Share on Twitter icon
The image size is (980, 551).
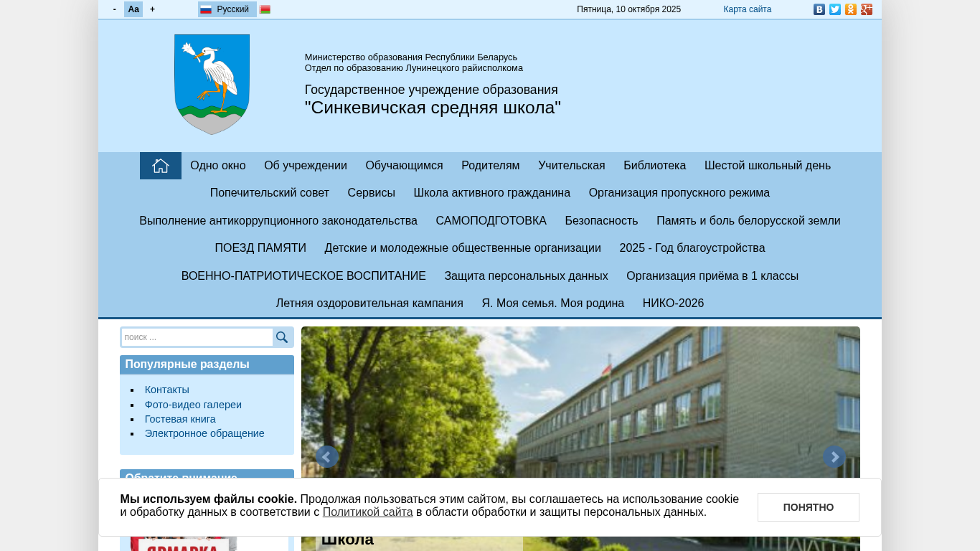click(835, 9)
